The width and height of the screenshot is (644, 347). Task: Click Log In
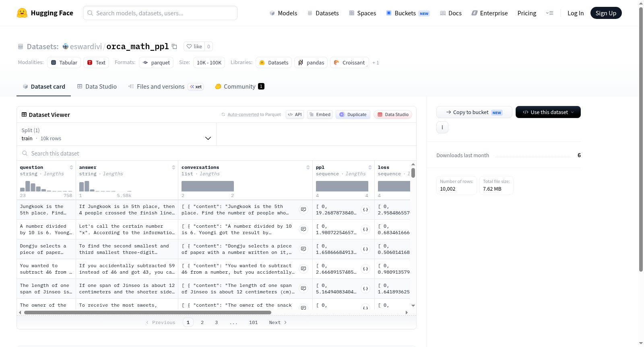click(576, 13)
